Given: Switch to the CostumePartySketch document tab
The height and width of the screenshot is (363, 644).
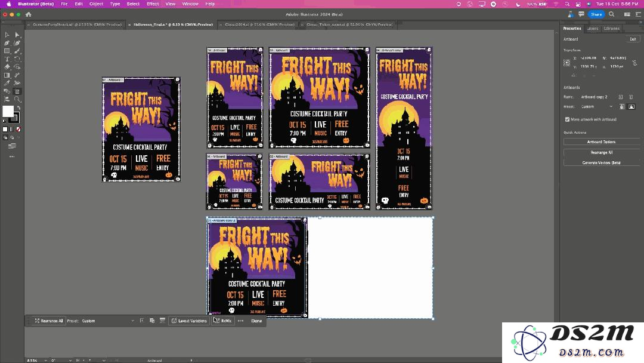Looking at the screenshot, I should (77, 24).
